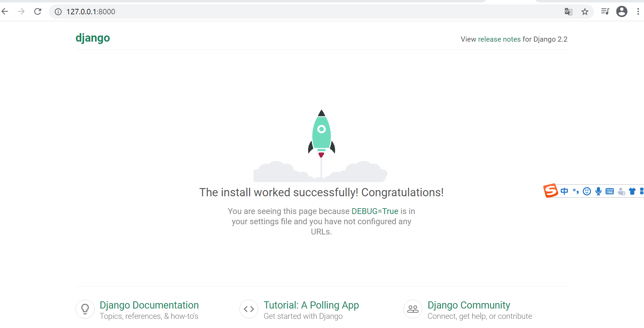Screen dimensions: 644x328
Task: Reload the 127.0.0.1:8000 page
Action: (38, 12)
